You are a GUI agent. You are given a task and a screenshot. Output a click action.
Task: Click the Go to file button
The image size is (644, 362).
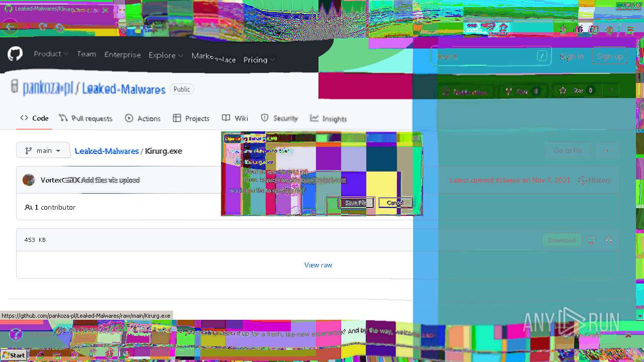(568, 150)
